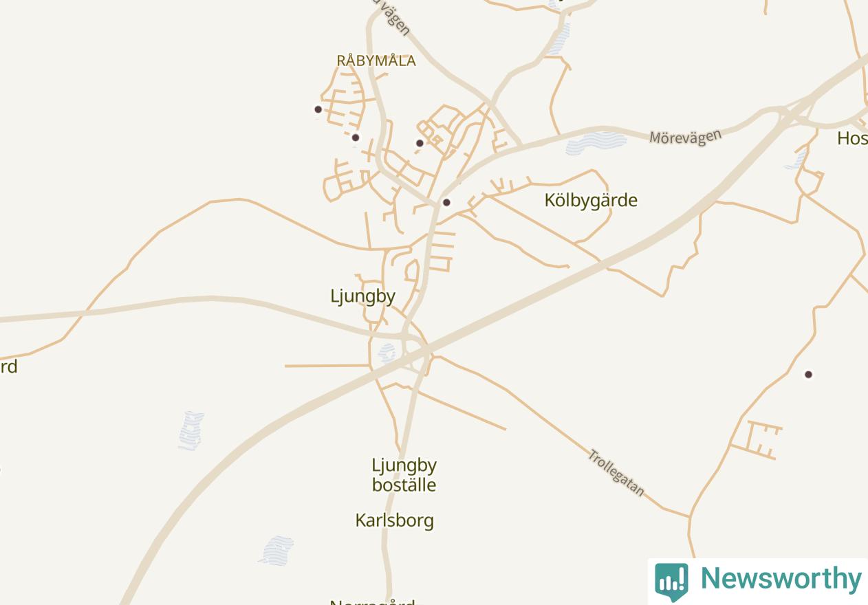Click the marker dot east of the main road in RÅBYMÅLA
The image size is (868, 605).
point(420,143)
